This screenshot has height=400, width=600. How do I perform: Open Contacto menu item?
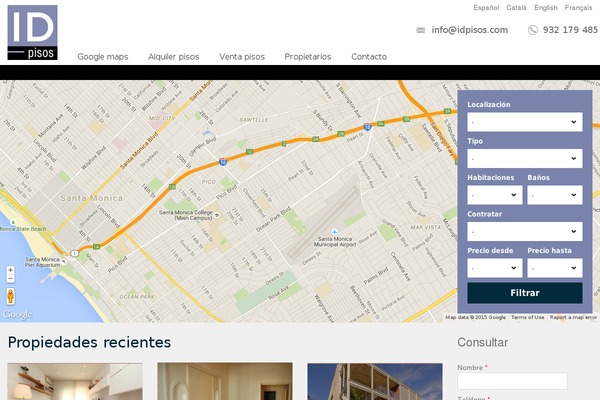369,57
